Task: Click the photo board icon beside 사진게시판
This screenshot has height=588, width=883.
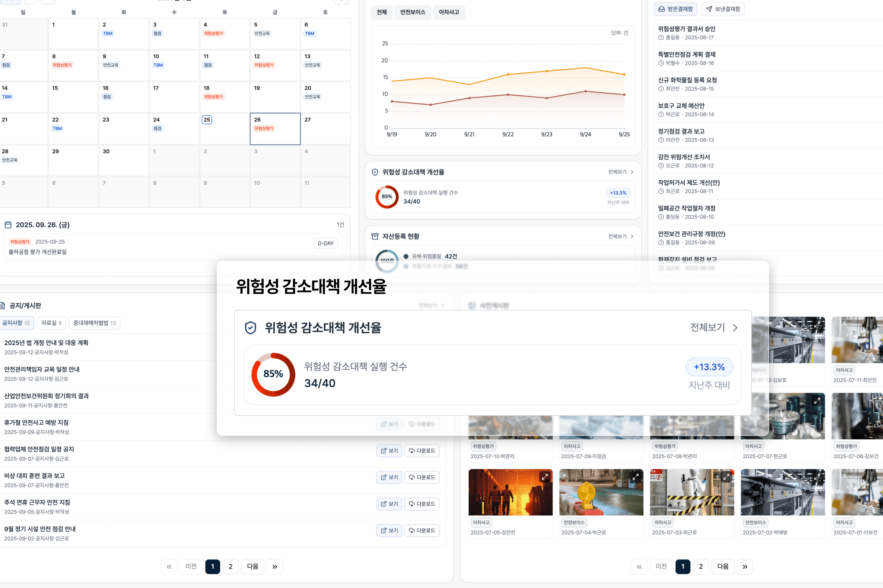Action: pyautogui.click(x=473, y=305)
